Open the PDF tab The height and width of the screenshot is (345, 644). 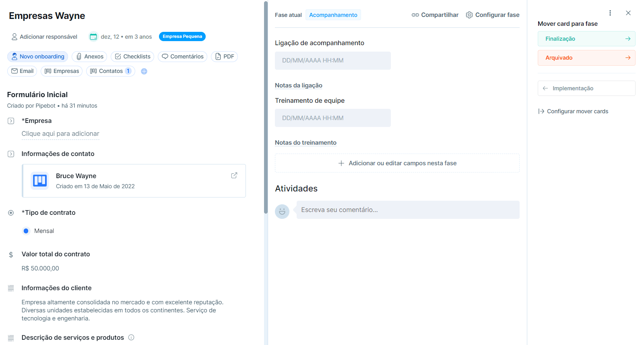coord(224,56)
